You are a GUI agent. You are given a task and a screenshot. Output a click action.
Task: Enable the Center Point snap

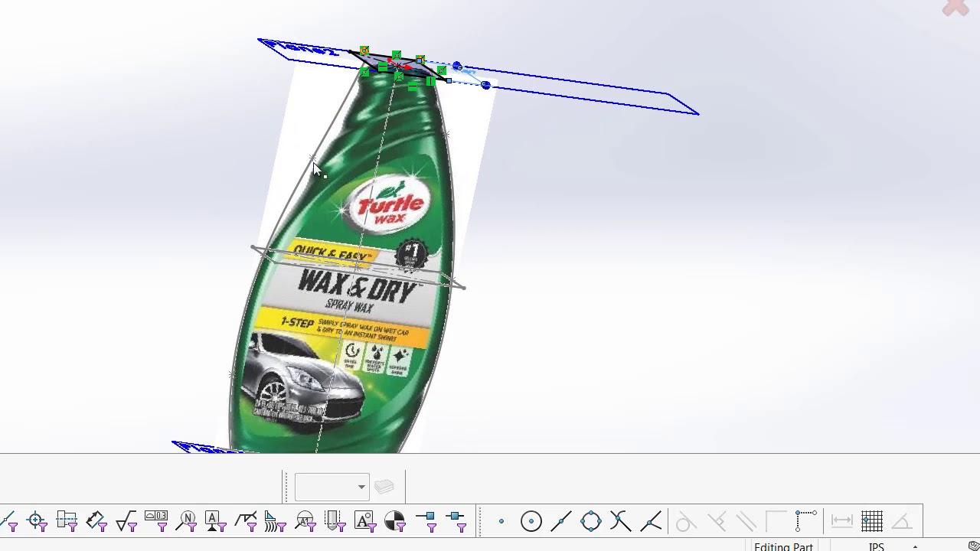click(531, 522)
